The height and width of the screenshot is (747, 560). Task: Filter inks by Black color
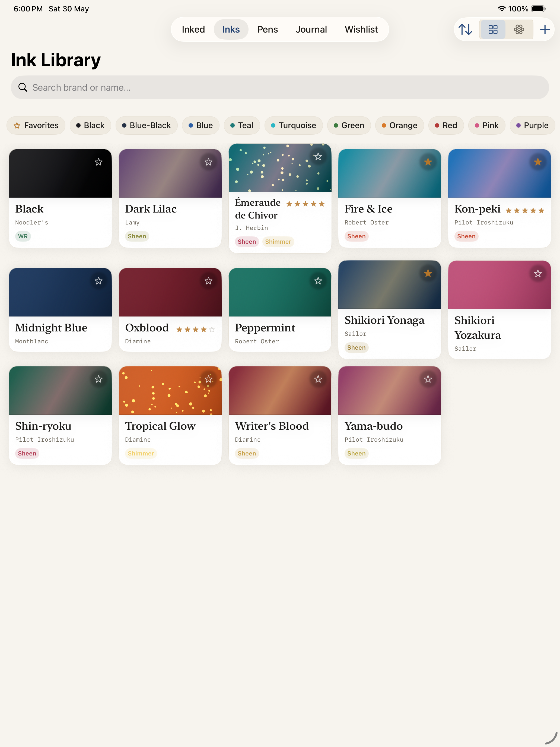(x=90, y=125)
